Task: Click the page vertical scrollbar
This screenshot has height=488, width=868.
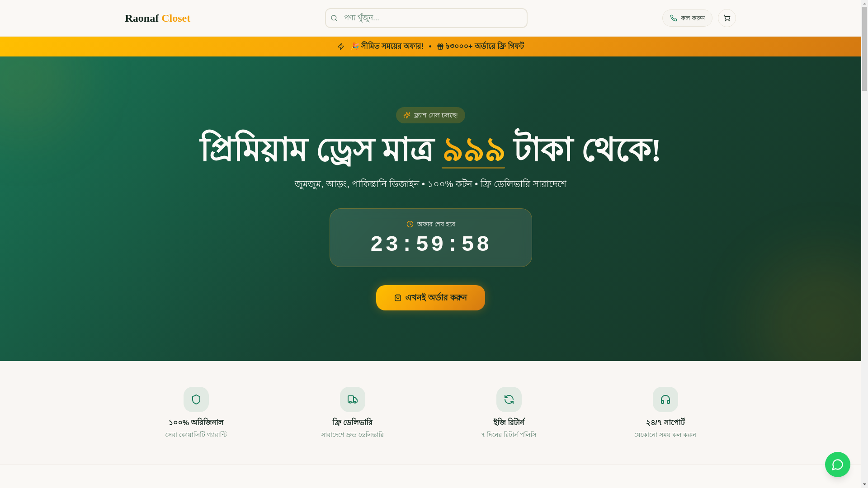Action: pos(864,244)
